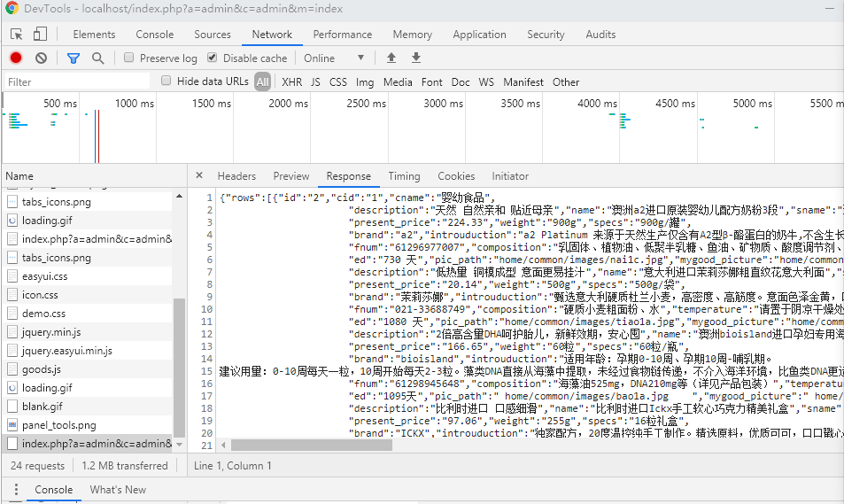Open network search (magnifier icon)
Screen dimensions: 844x504
click(x=97, y=58)
